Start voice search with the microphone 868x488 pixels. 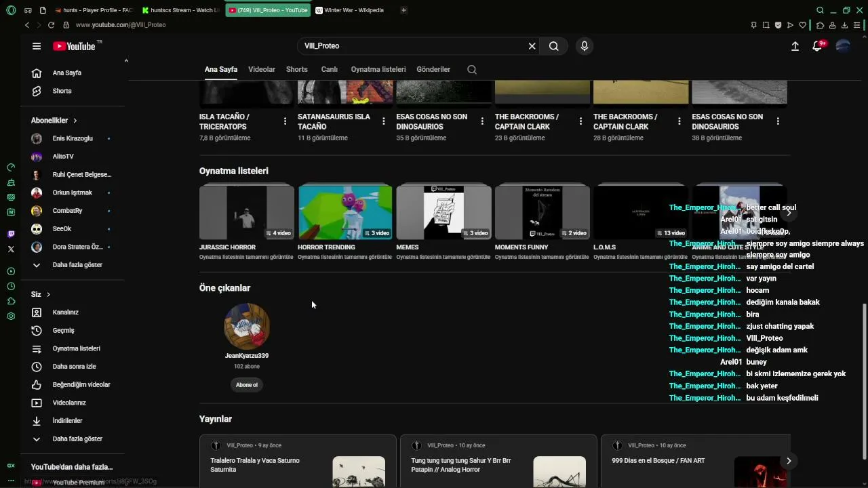pos(585,46)
